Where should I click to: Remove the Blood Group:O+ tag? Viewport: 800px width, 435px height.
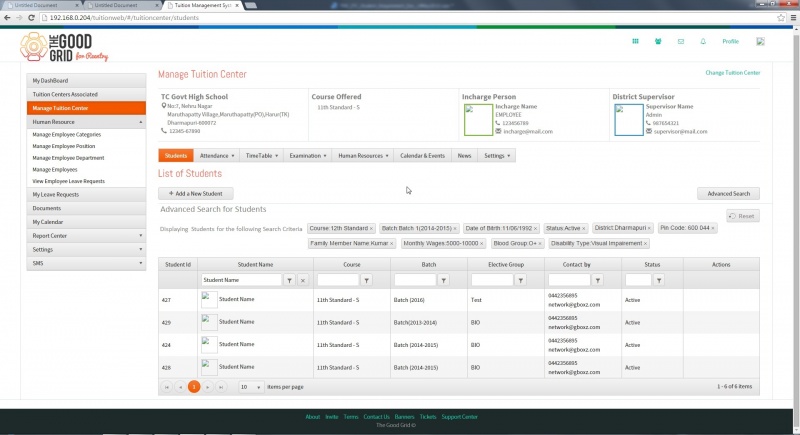click(x=540, y=244)
